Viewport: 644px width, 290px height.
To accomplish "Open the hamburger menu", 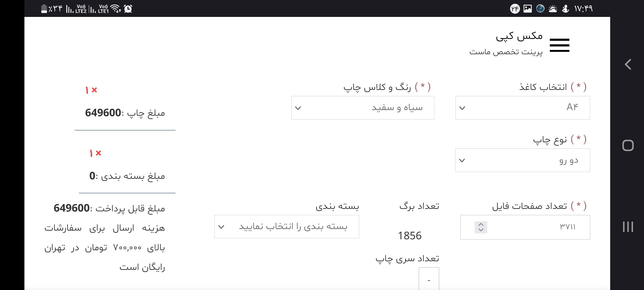I will [559, 45].
